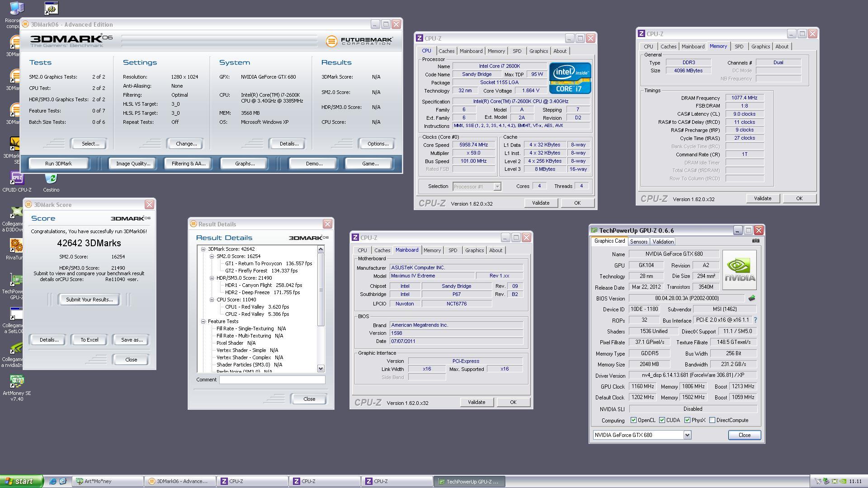
Task: Switch to Validation tab in GPU-Z
Action: (x=663, y=242)
